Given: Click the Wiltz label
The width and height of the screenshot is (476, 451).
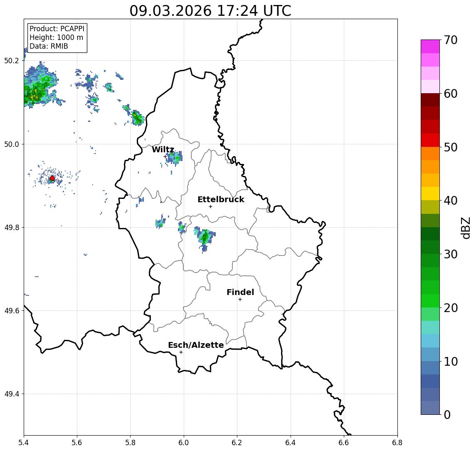Looking at the screenshot, I should [x=163, y=149].
